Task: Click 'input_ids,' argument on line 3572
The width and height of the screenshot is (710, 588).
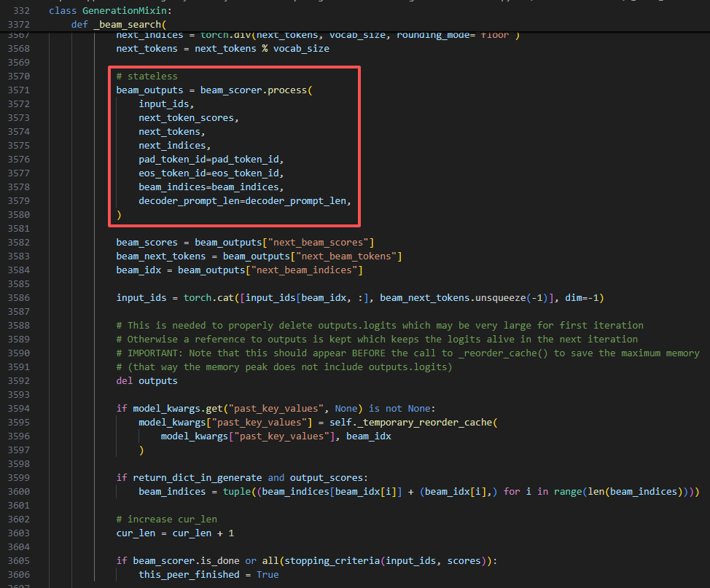Action: [x=166, y=104]
